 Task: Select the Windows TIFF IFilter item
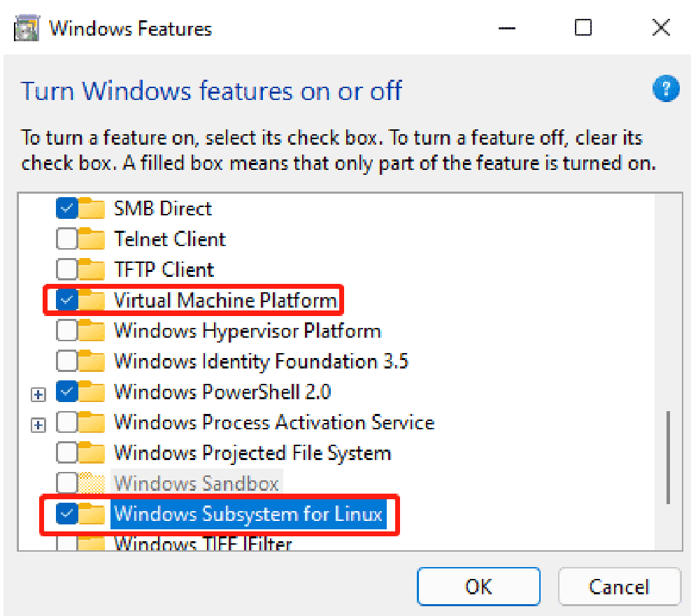tap(202, 543)
